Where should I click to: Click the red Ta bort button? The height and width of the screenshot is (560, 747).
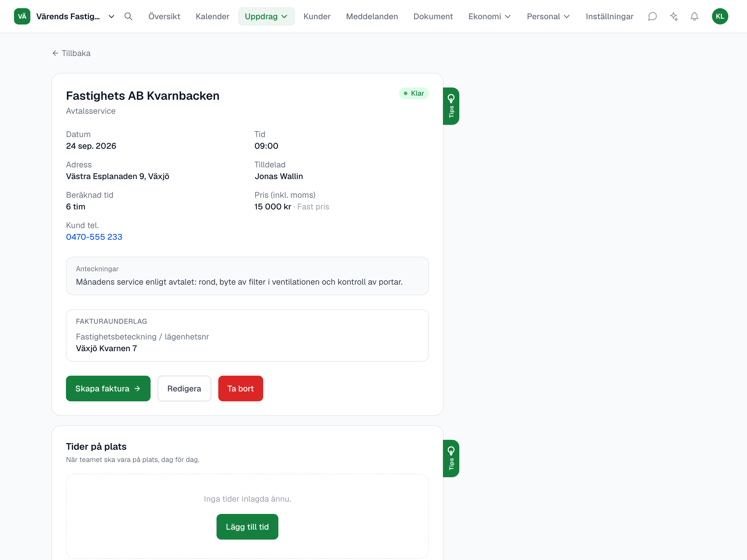pos(240,388)
